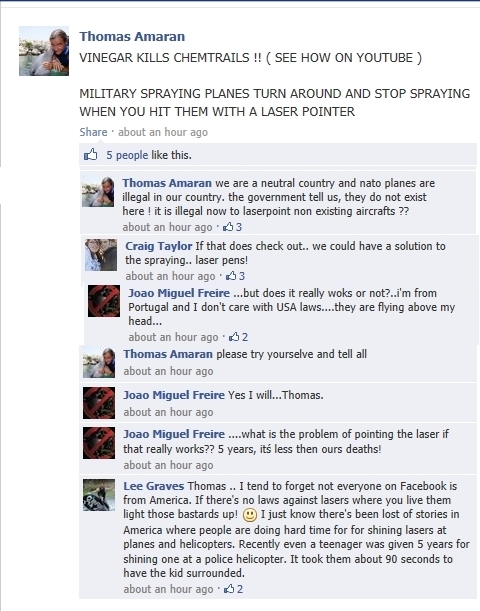Open the '5 people' likes list
This screenshot has width=480, height=611.
point(127,155)
